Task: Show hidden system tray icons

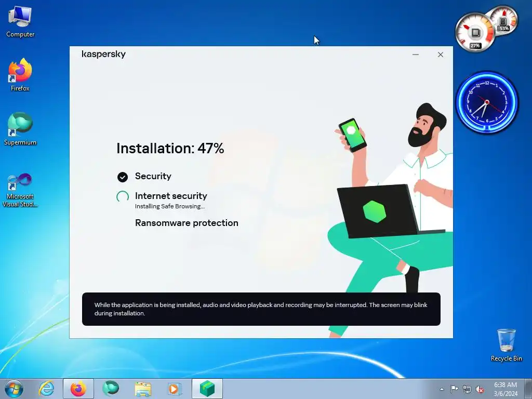Action: pyautogui.click(x=442, y=389)
